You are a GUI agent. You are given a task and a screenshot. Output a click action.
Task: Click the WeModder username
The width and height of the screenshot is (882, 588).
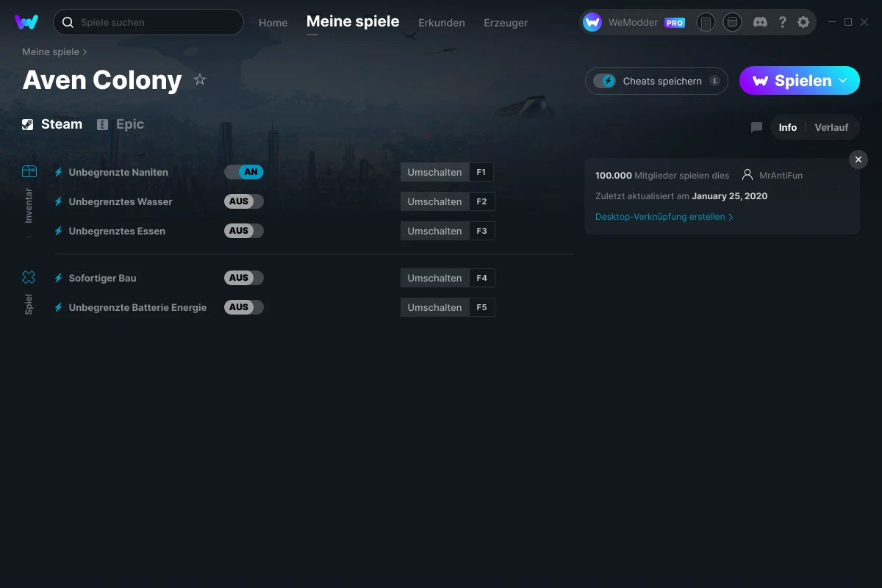pyautogui.click(x=633, y=23)
